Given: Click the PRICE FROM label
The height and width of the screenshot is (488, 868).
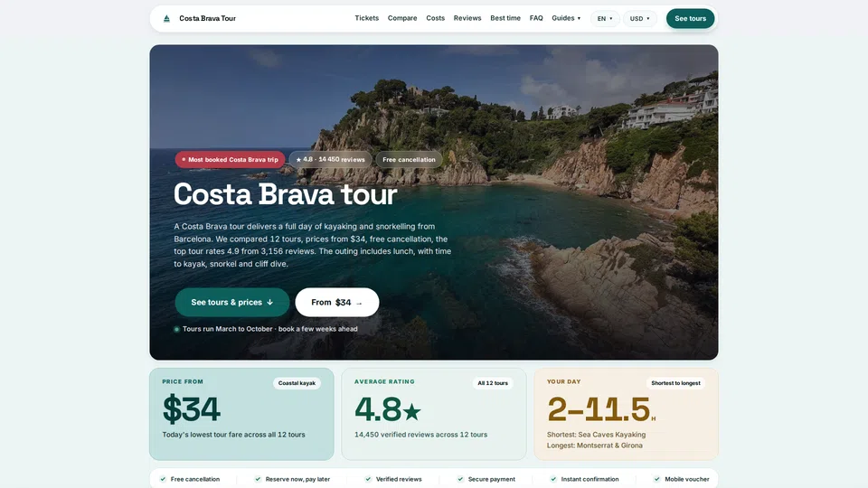Looking at the screenshot, I should (183, 381).
